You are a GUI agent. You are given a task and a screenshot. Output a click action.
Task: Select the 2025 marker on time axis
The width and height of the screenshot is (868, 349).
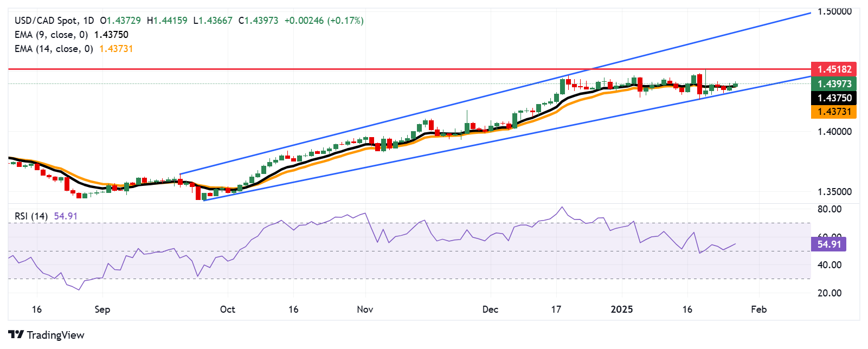point(622,309)
